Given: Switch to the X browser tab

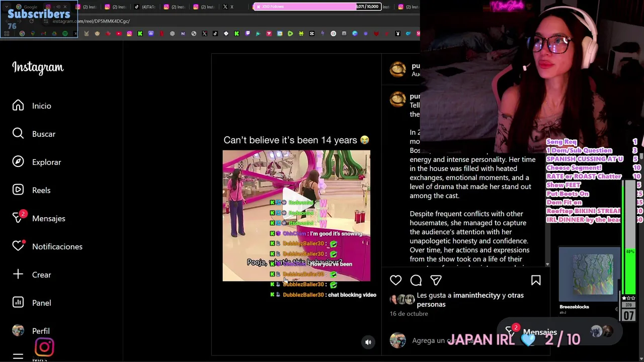Looking at the screenshot, I should pos(228,7).
